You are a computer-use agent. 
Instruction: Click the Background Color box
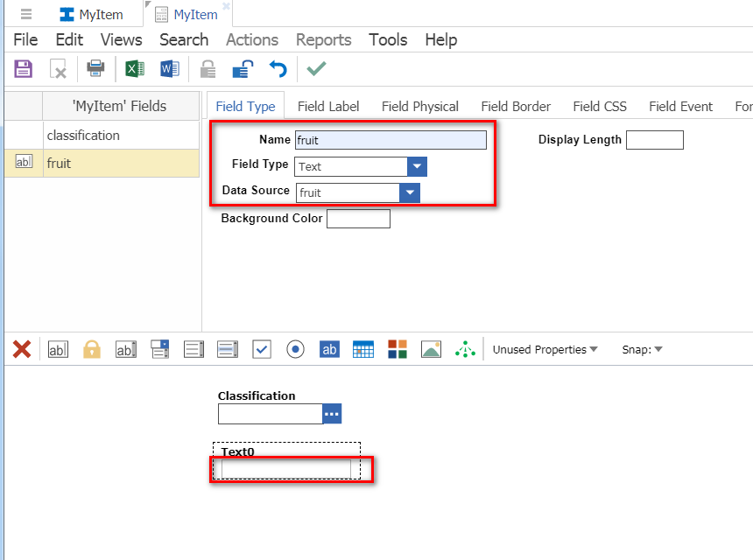point(358,219)
